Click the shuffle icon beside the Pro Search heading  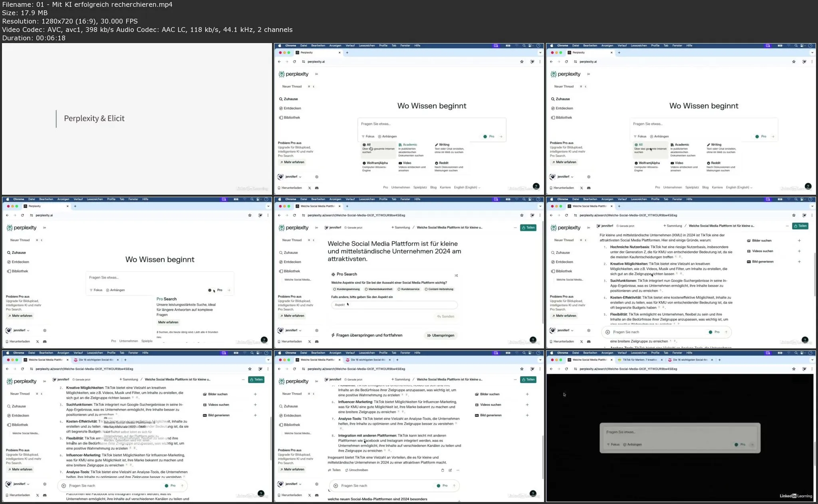pyautogui.click(x=456, y=275)
